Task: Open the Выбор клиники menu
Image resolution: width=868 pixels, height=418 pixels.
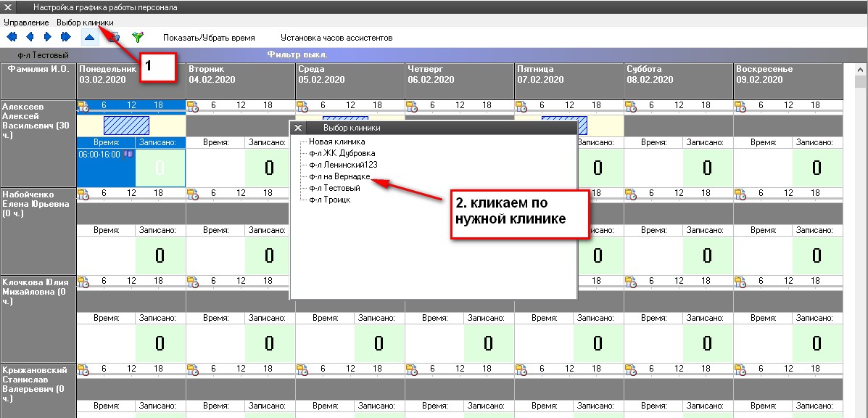Action: point(85,22)
